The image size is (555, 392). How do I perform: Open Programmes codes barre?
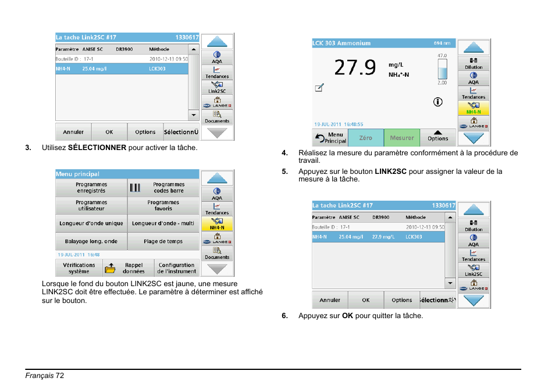(x=163, y=187)
